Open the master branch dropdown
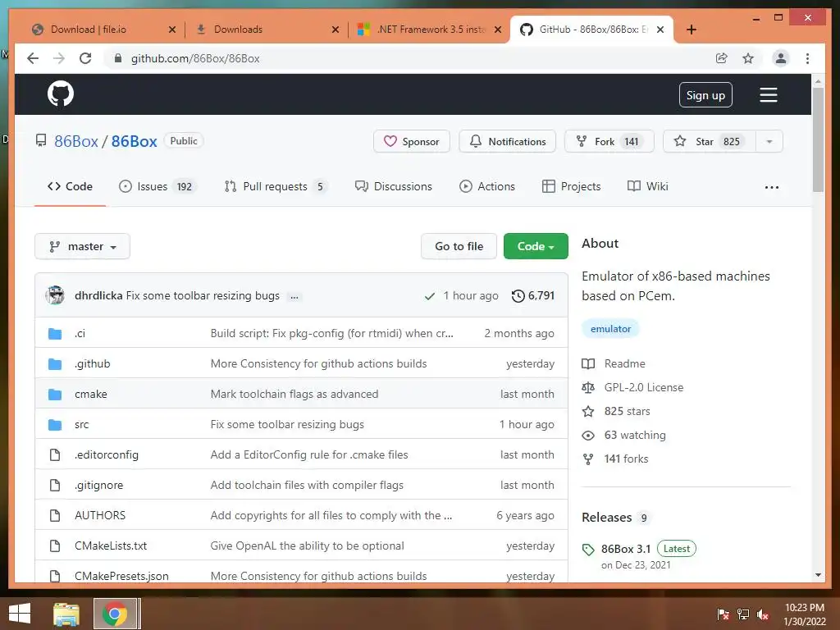The image size is (840, 630). pos(83,246)
